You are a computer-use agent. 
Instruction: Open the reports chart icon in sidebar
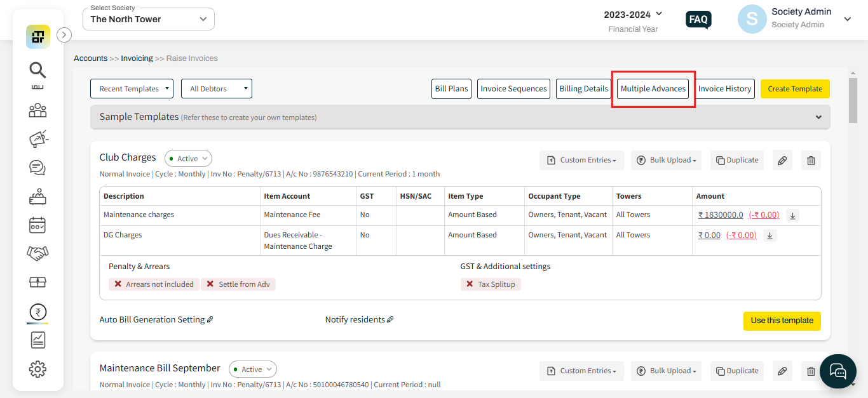(37, 340)
